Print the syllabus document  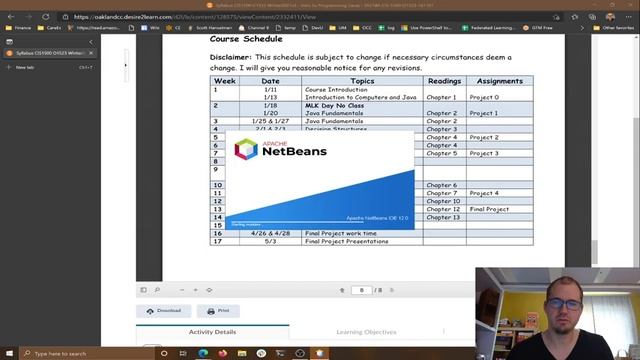click(x=218, y=311)
